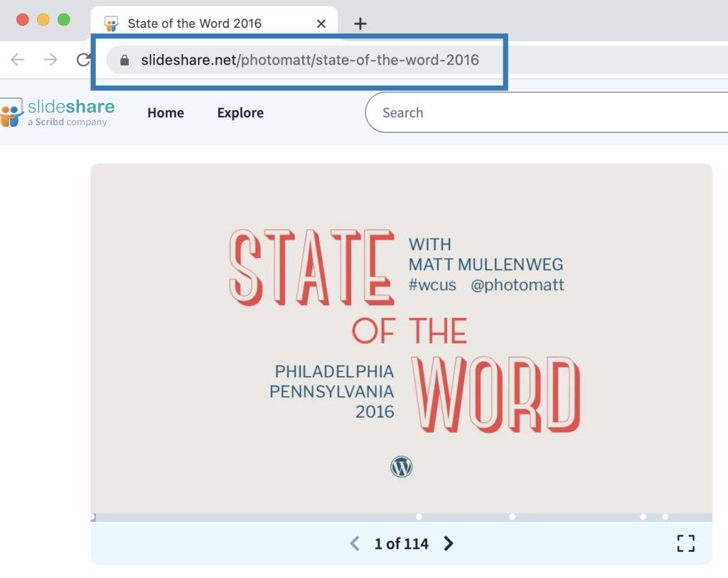Screen dimensions: 728x578
Task: Advance to the next slide with right chevron
Action: [448, 543]
